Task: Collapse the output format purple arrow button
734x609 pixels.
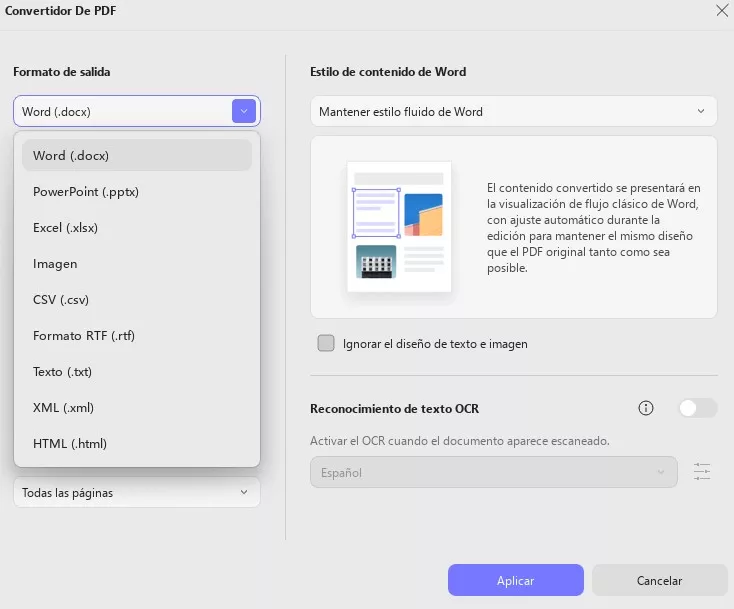Action: pos(244,111)
